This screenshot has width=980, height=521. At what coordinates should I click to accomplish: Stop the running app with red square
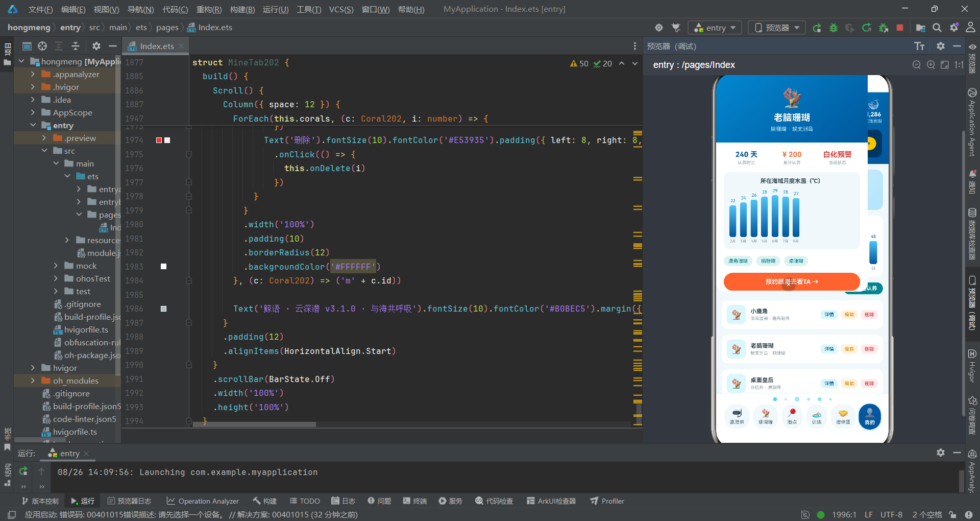(900, 28)
